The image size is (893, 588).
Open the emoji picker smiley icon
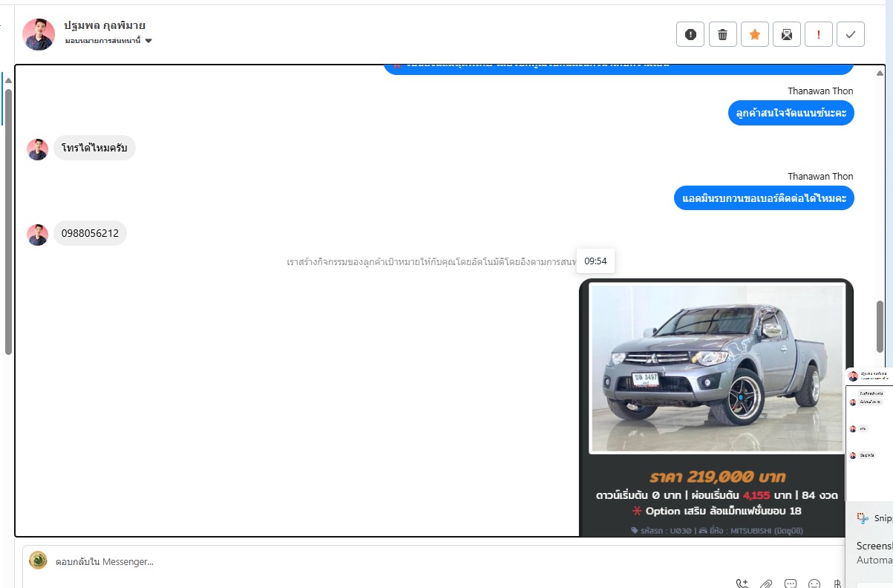click(814, 584)
